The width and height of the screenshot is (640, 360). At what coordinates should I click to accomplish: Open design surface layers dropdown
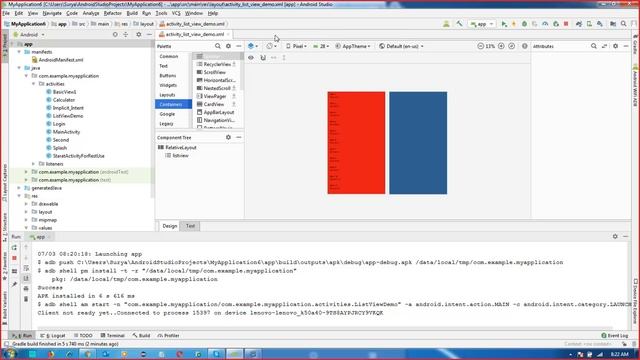[x=253, y=46]
